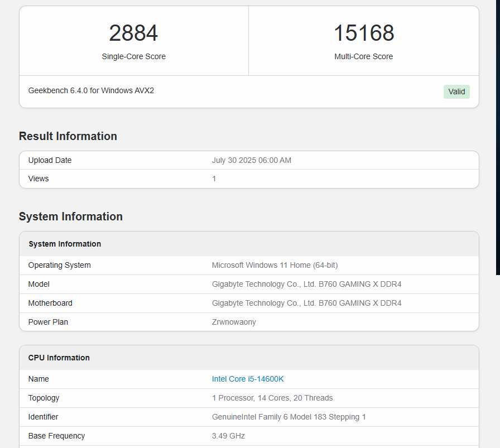Screen dimensions: 500x448
Task: Click the Views row label
Action: coord(39,179)
